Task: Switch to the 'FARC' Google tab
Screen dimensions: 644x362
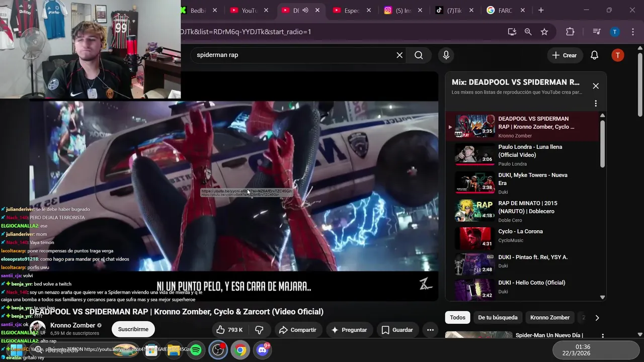Action: click(500, 10)
